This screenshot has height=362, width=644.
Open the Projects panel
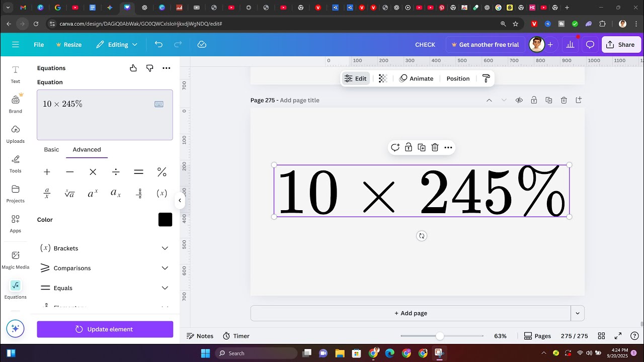[15, 194]
